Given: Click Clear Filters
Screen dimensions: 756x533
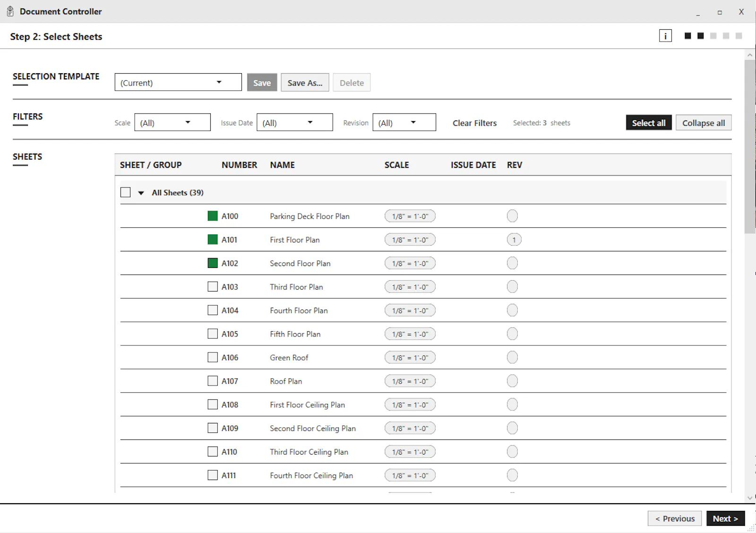Looking at the screenshot, I should pos(474,123).
